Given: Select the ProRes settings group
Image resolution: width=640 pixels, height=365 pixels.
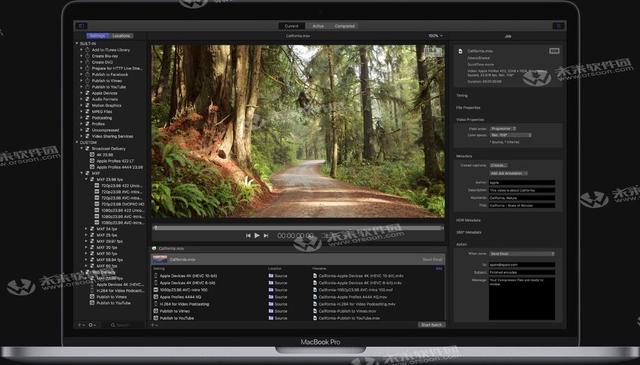Looking at the screenshot, I should coord(98,124).
